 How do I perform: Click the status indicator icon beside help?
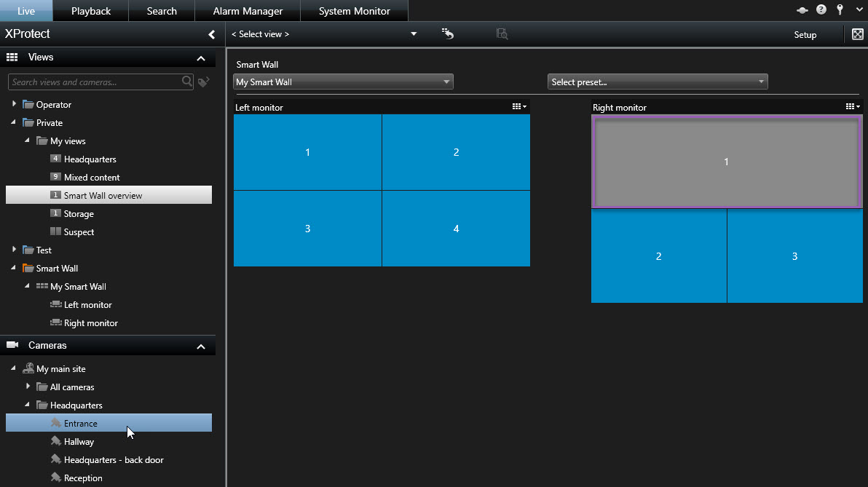pos(802,10)
